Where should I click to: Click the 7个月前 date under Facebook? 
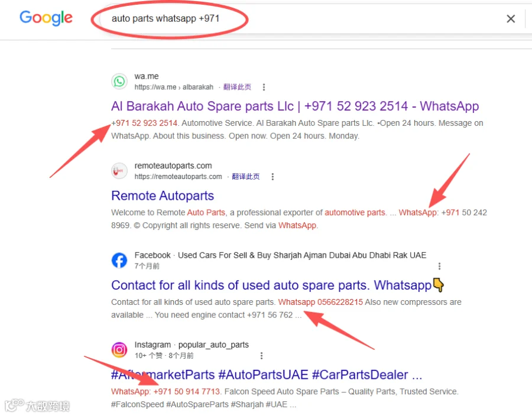(147, 266)
